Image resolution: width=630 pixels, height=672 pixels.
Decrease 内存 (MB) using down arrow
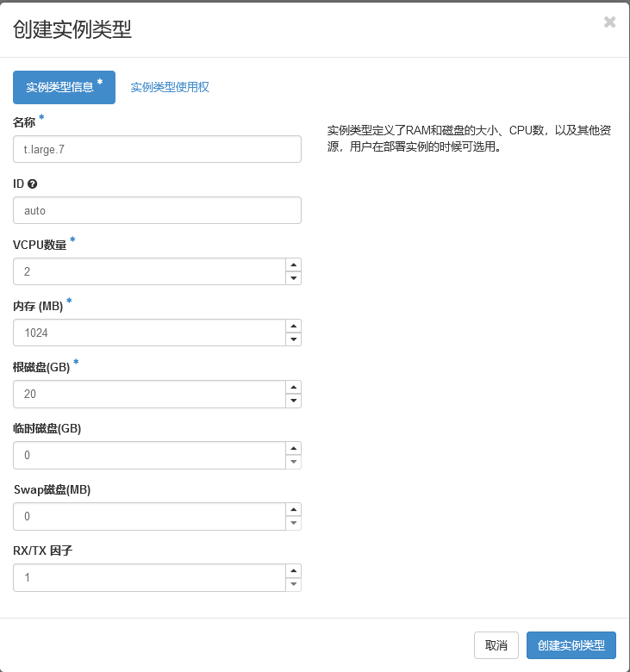point(294,339)
